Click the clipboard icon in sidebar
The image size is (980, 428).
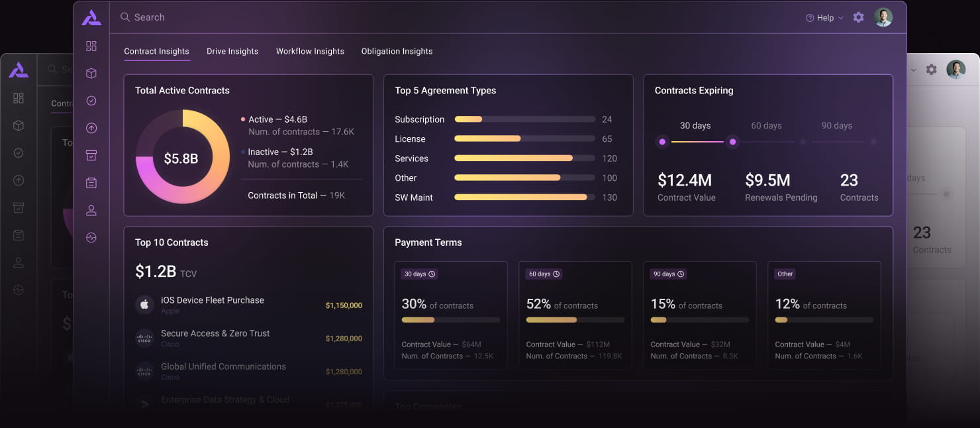click(x=91, y=183)
